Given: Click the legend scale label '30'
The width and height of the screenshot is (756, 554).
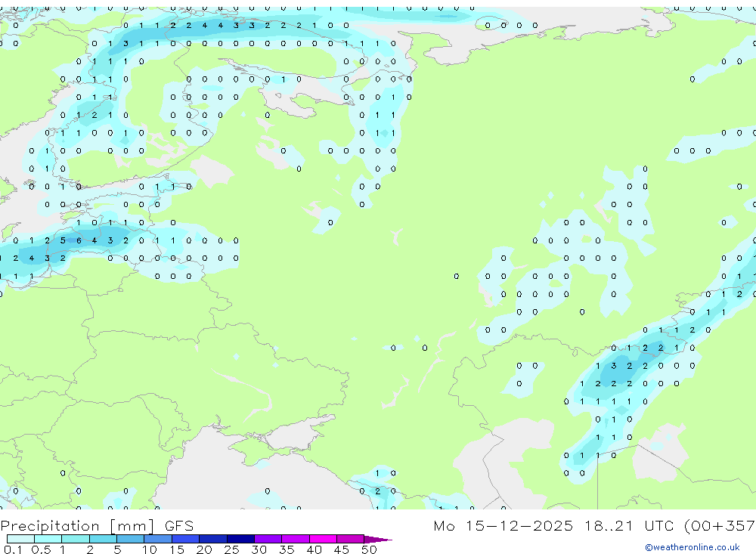Looking at the screenshot, I should [259, 549].
